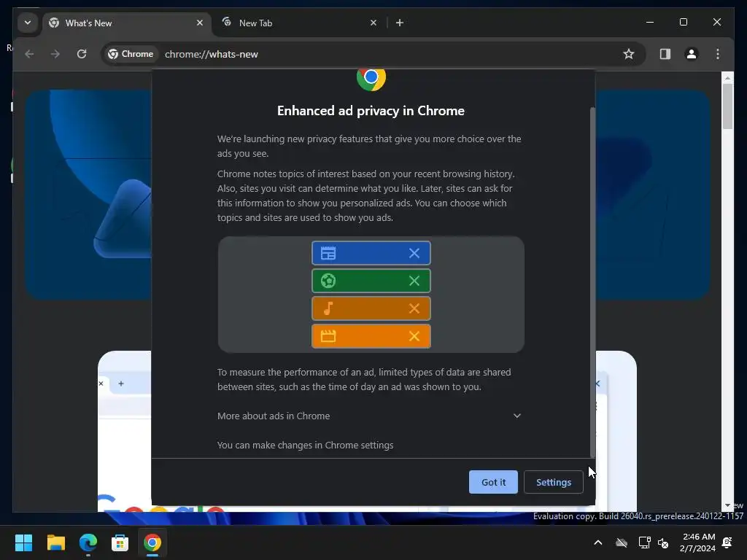Screen dimensions: 747x560
Task: Click the movie clapboard topic chip X
Action: click(x=414, y=336)
